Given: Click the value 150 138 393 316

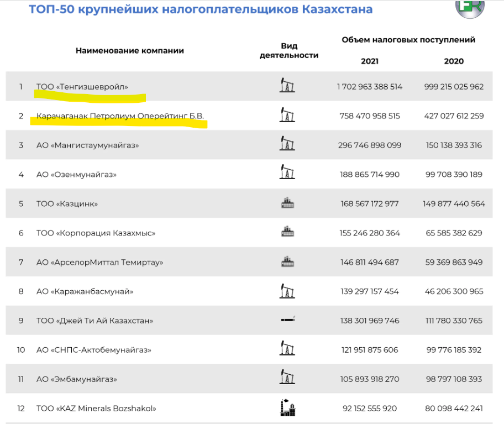Looking at the screenshot, I should 454,145.
